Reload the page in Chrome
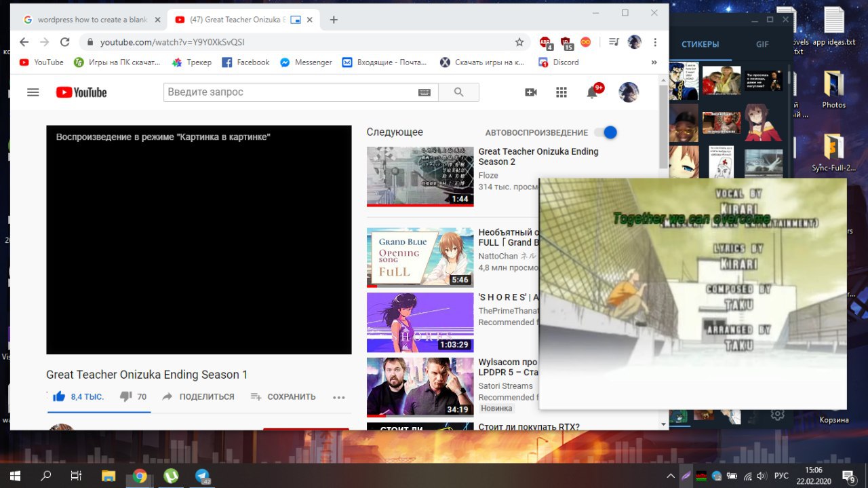Screen dimensions: 868x488 (x=65, y=42)
